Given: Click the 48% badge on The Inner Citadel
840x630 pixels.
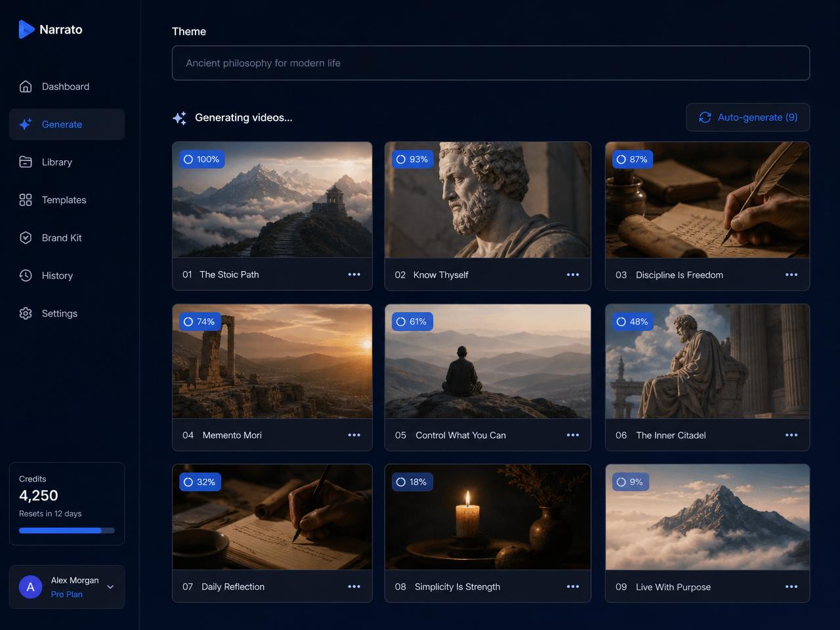Looking at the screenshot, I should point(633,322).
